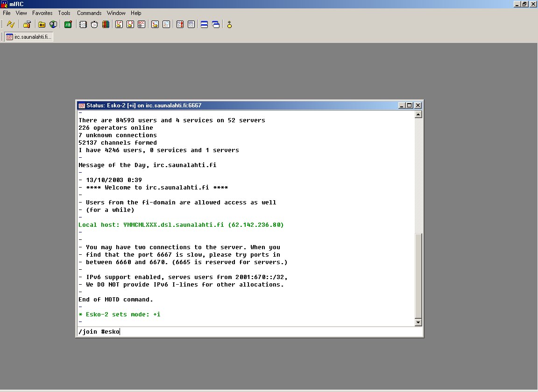Click the '52137 channels formed' line
This screenshot has height=392, width=538.
[x=118, y=143]
